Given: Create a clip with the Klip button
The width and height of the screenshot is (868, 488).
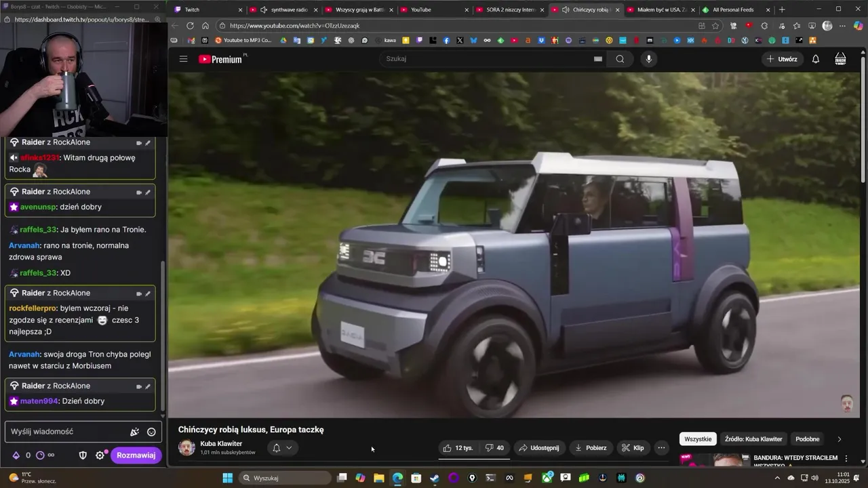Looking at the screenshot, I should (x=633, y=448).
